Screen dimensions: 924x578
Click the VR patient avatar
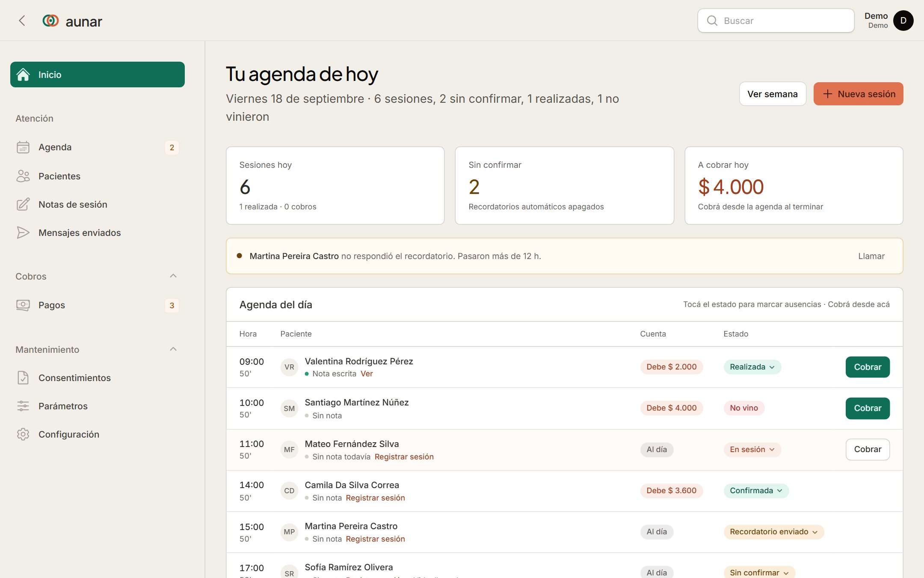(x=289, y=367)
